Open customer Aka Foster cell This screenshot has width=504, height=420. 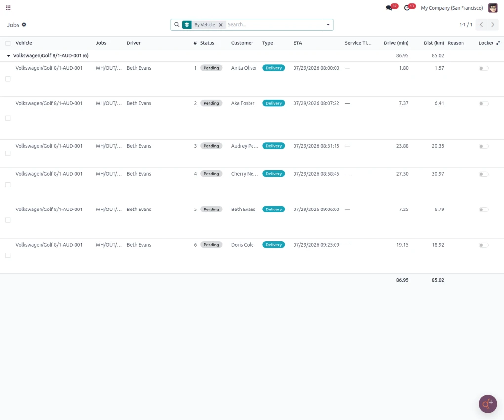click(243, 103)
